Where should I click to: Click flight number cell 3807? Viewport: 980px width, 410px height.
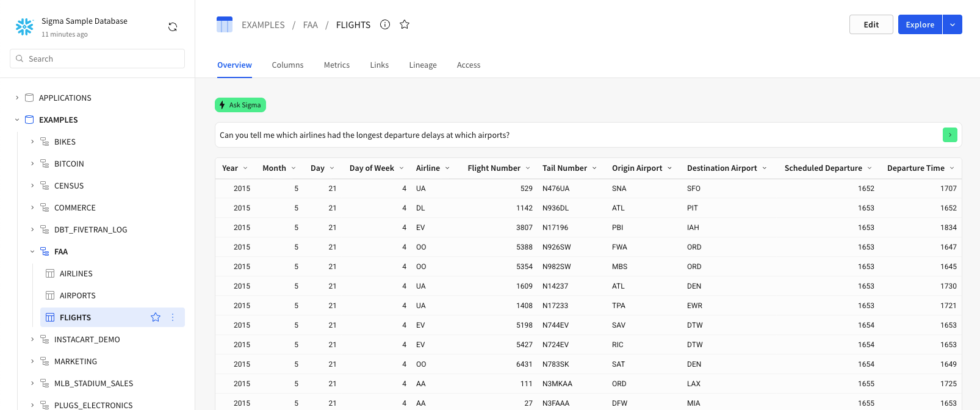(x=524, y=228)
